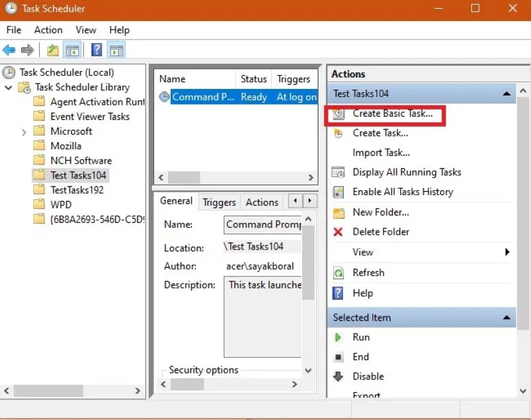Click the Forward arrow toolbar icon
Viewport: 531px width, 420px height.
coord(27,50)
